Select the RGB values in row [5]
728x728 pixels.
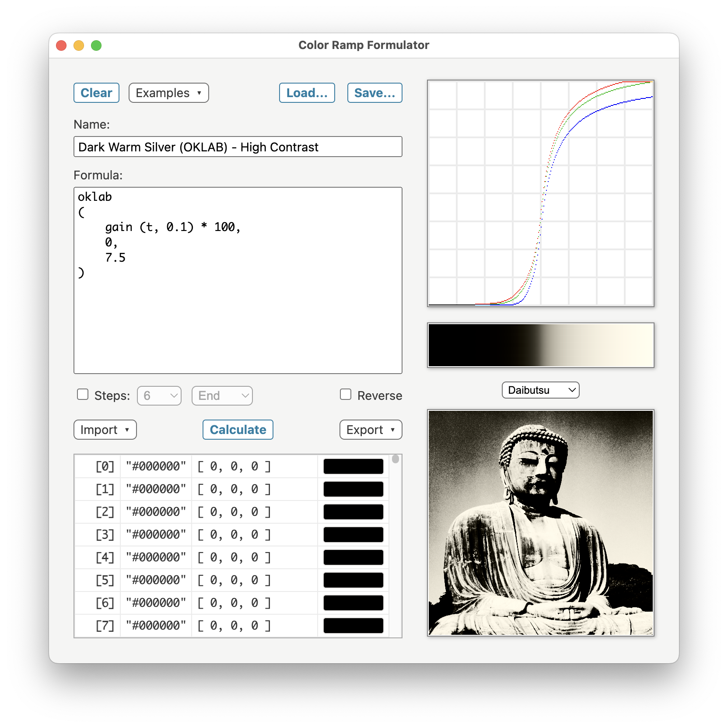point(234,580)
